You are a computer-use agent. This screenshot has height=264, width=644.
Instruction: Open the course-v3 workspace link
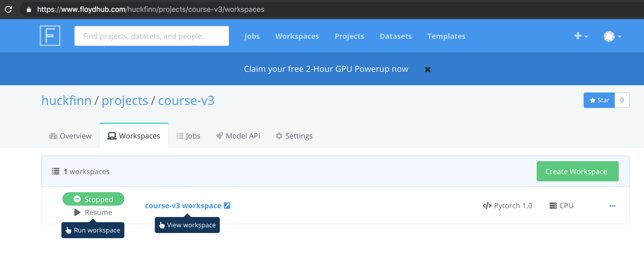(183, 206)
